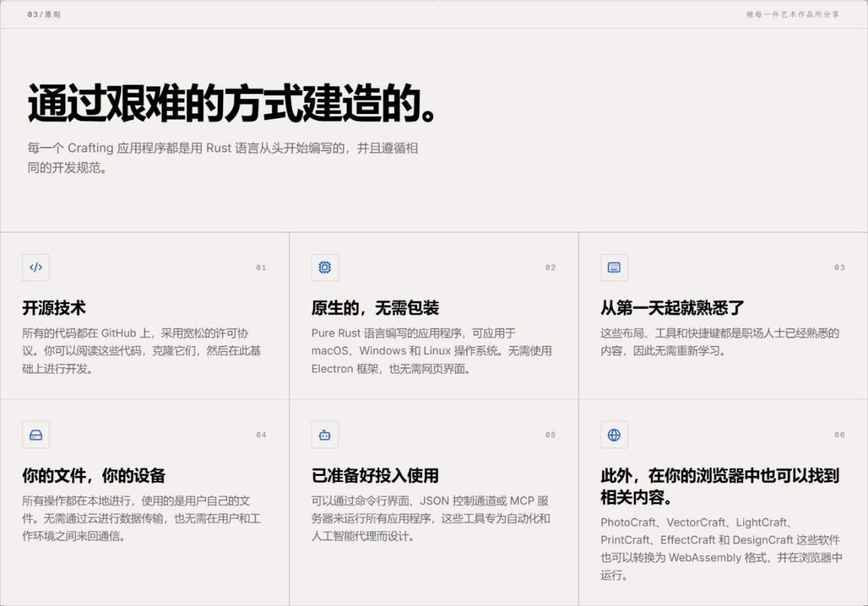Click the hard drive icon above 你的文件，你的设备
This screenshot has height=606, width=868.
coord(36,435)
